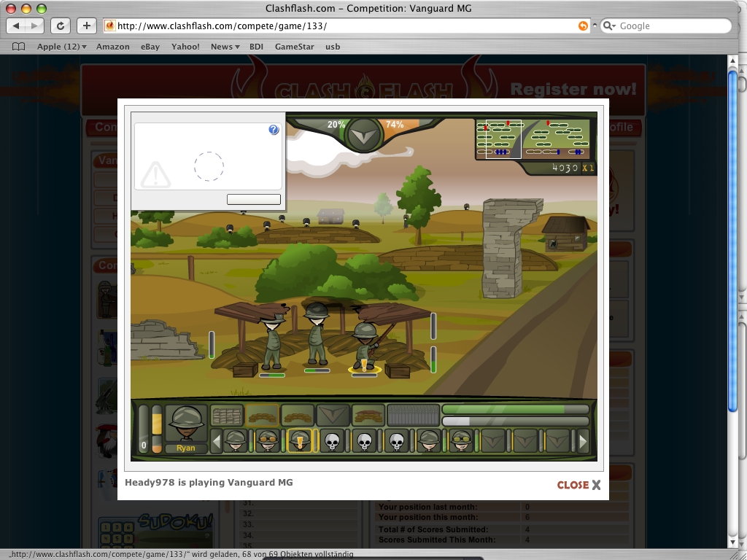Click Ryan's large soldier portrait

(x=186, y=424)
